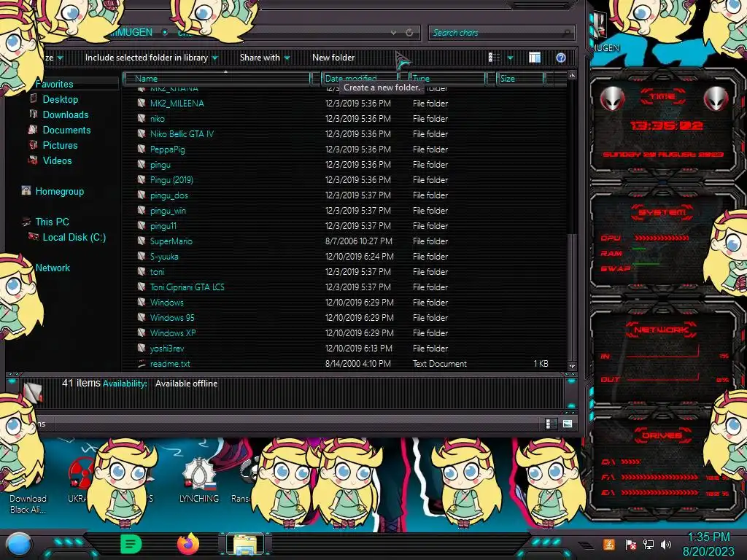The height and width of the screenshot is (560, 747).
Task: Open Download Black Ali... desktop shortcut
Action: point(28,504)
